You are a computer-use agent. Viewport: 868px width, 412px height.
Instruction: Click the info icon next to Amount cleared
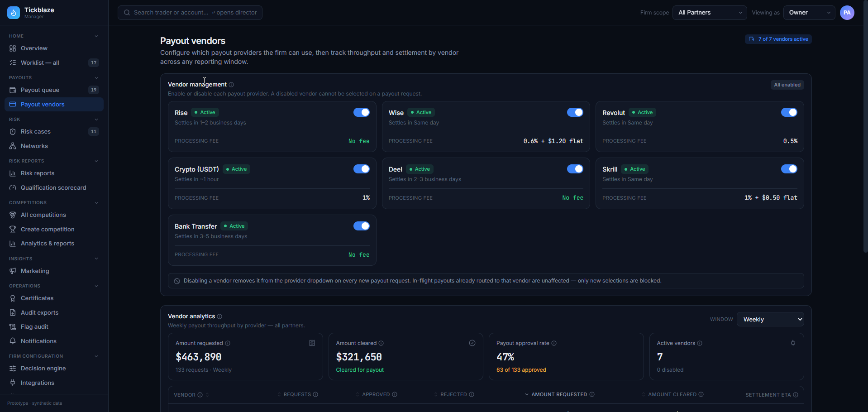(381, 343)
